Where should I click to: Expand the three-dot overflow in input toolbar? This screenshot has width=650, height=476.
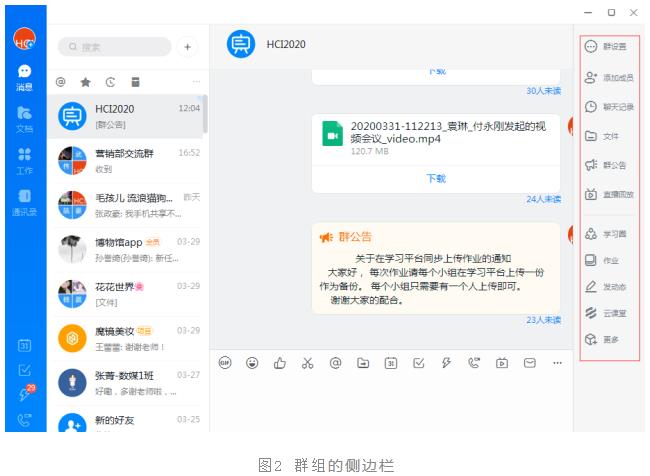coord(557,363)
